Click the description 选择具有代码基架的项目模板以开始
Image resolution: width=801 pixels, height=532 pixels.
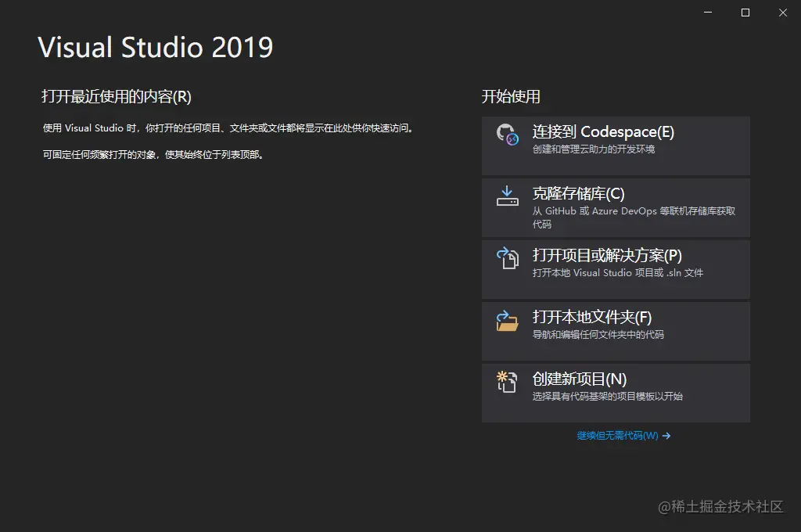coord(607,397)
